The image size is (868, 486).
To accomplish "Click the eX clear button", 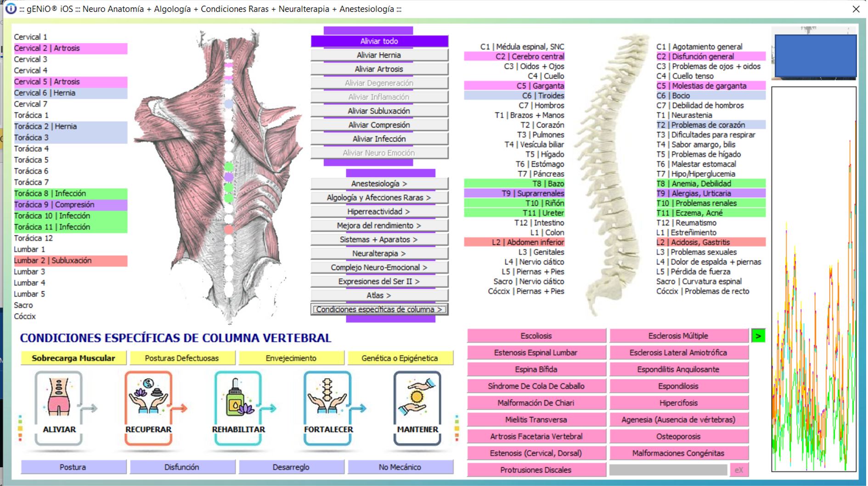I will point(738,470).
